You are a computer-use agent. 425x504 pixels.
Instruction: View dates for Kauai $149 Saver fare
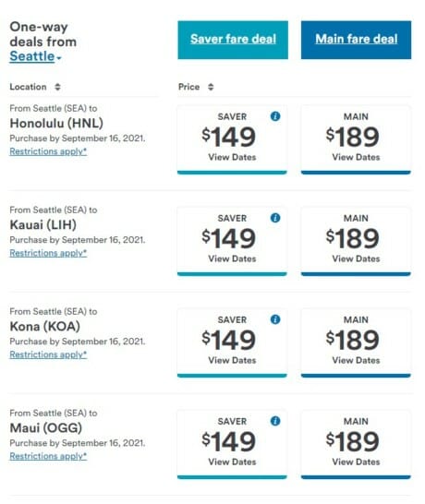click(x=232, y=242)
